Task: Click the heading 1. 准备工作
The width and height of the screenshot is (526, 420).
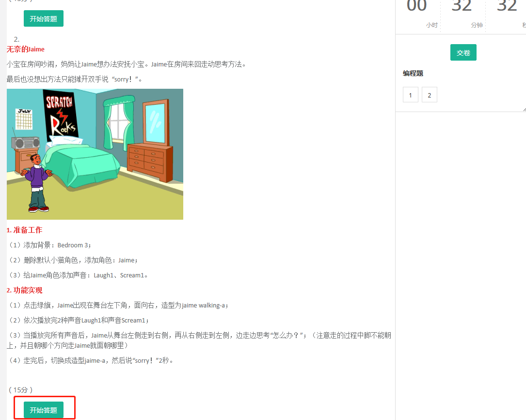Action: click(x=25, y=230)
